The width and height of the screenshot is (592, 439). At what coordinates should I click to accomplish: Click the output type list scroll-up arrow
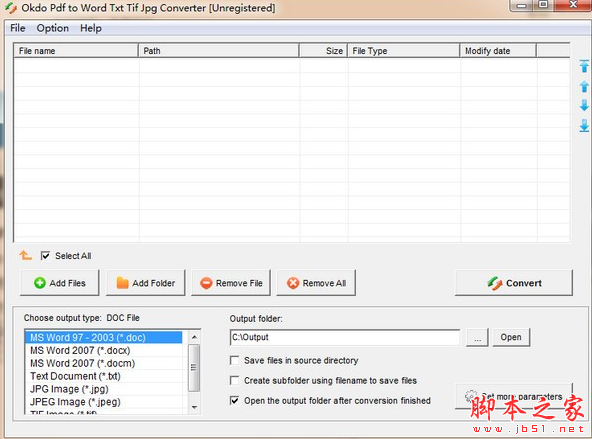coord(194,337)
